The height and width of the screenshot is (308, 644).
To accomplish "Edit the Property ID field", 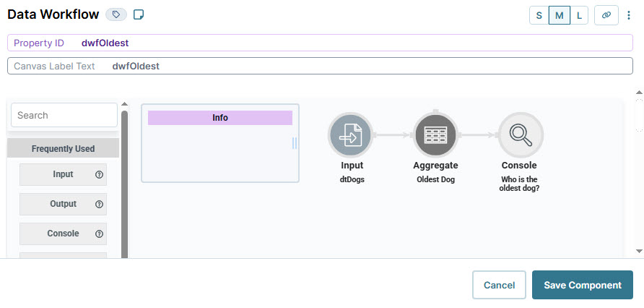I will pyautogui.click(x=320, y=43).
